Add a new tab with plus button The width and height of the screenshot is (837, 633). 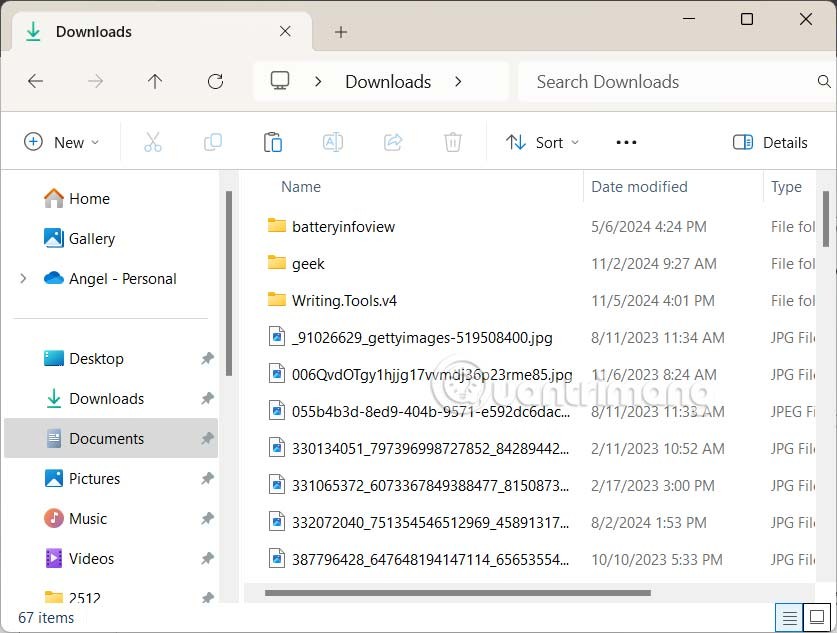(x=341, y=32)
